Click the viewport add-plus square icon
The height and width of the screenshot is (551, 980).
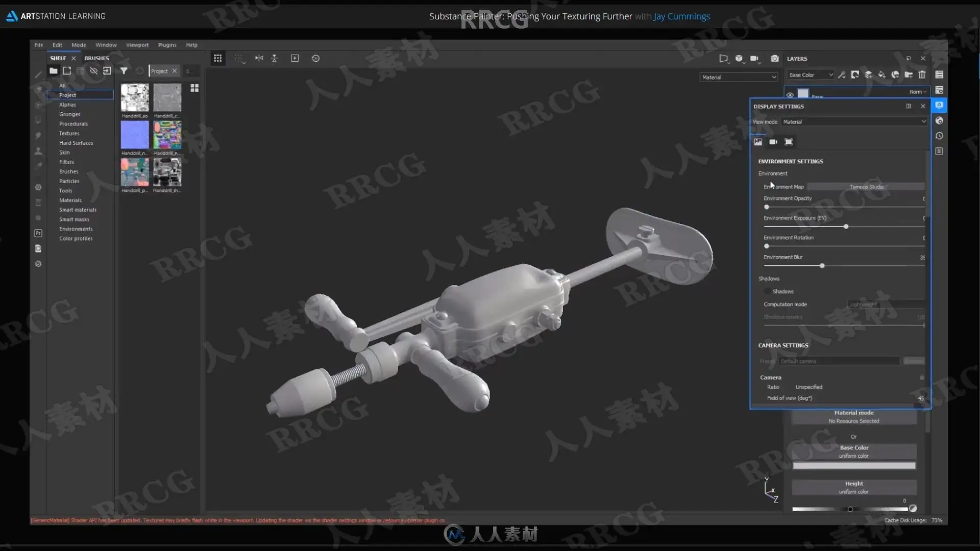click(x=295, y=58)
